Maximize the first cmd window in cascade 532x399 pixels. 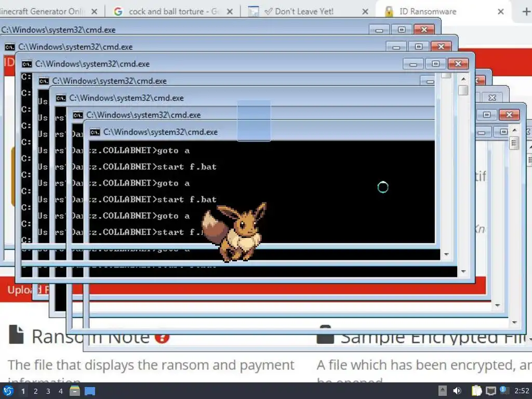point(402,30)
